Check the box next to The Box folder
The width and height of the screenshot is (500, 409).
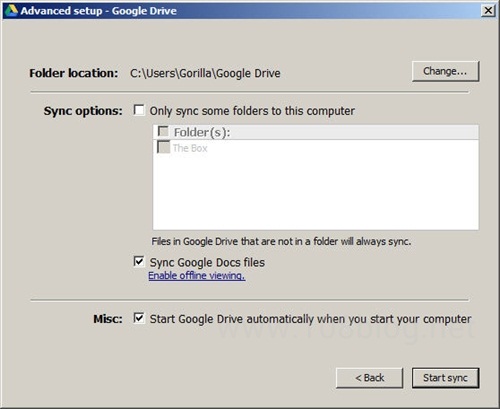pos(163,147)
